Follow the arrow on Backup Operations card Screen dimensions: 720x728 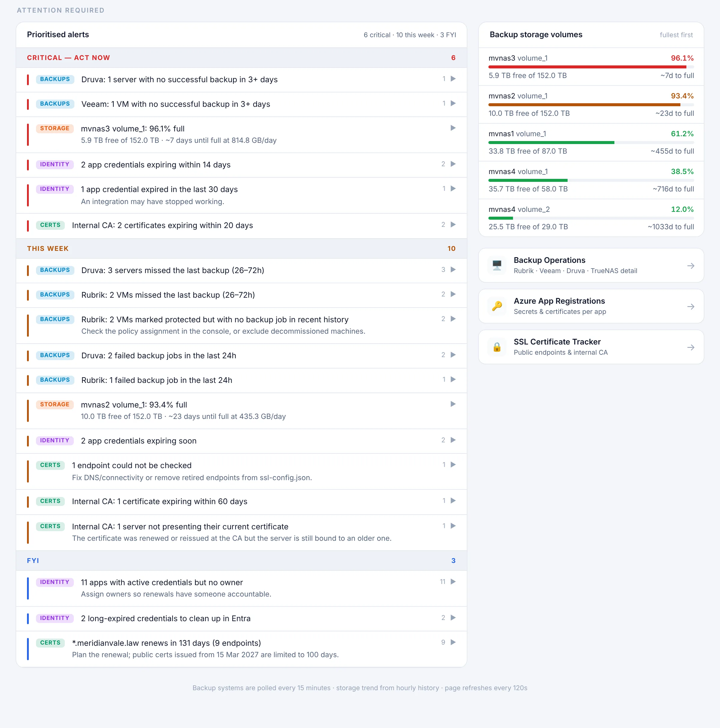(690, 266)
